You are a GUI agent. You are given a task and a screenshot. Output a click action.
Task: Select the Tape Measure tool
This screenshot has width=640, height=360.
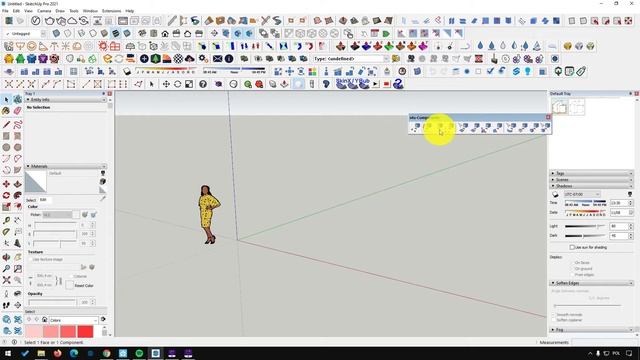point(6,221)
